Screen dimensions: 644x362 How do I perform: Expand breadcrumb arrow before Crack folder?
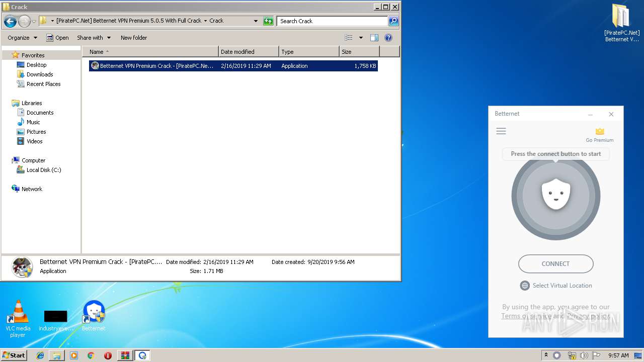click(x=205, y=21)
